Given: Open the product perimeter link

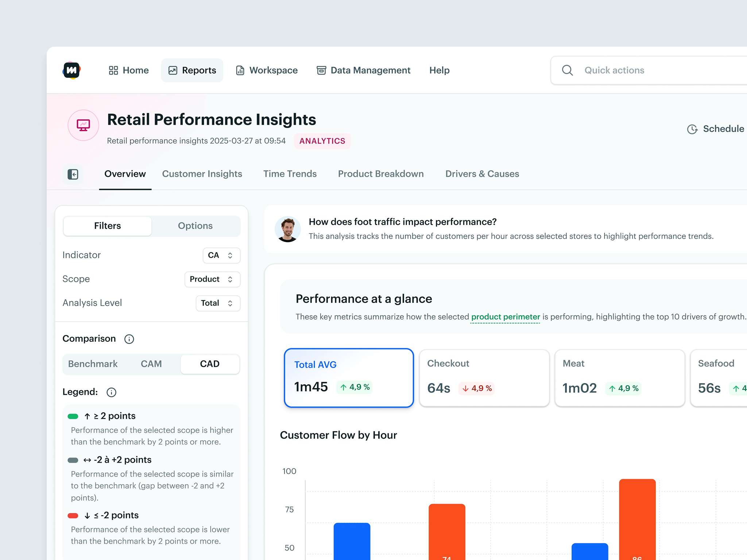Looking at the screenshot, I should [505, 317].
